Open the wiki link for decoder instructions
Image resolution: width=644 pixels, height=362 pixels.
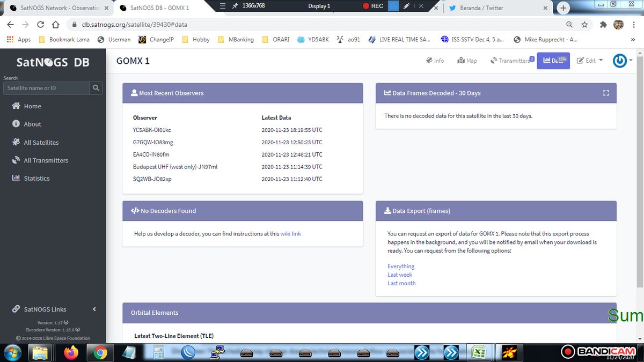[x=291, y=234]
